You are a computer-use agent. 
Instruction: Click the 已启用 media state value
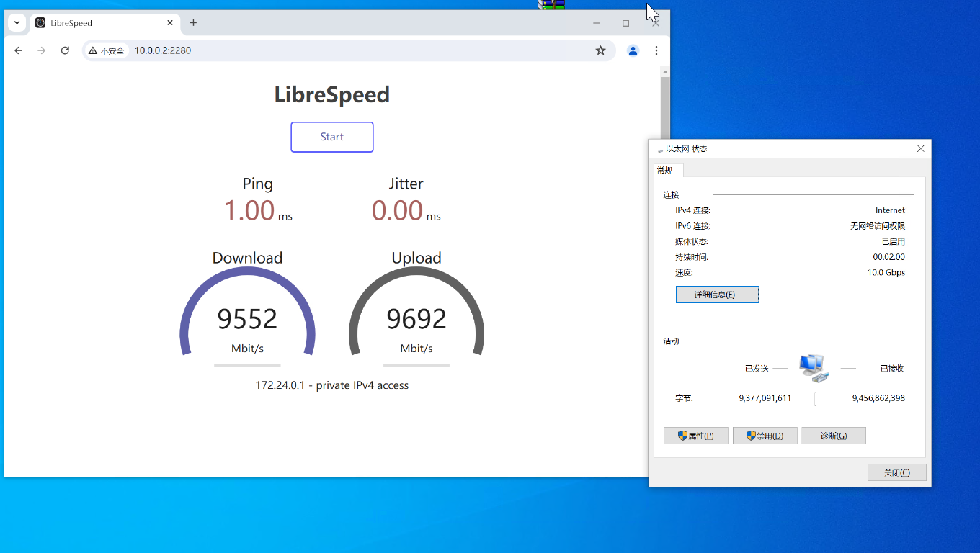pos(894,242)
